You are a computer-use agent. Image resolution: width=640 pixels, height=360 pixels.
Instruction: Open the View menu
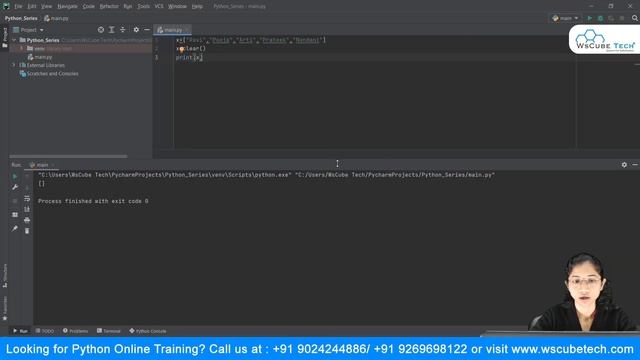tap(47, 6)
